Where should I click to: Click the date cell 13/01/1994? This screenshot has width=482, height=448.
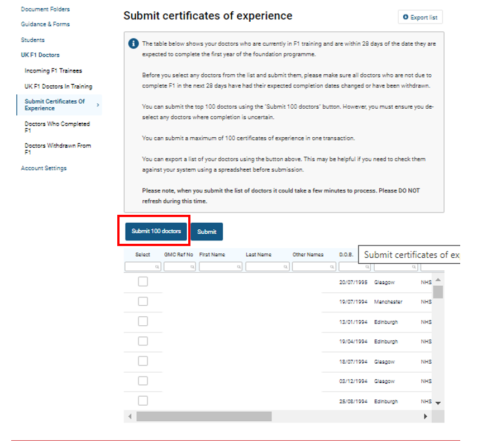353,322
